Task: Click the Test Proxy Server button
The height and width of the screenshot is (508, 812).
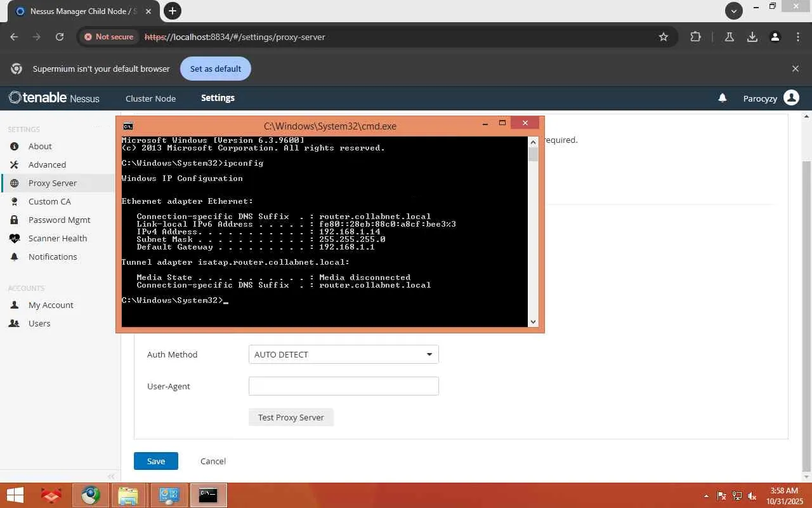Action: point(291,417)
